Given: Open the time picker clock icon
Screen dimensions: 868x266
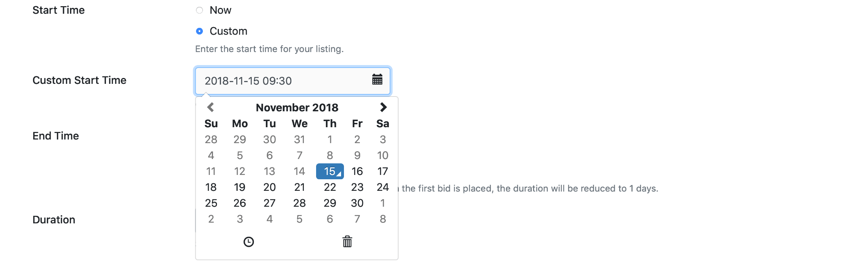Looking at the screenshot, I should coord(249,242).
